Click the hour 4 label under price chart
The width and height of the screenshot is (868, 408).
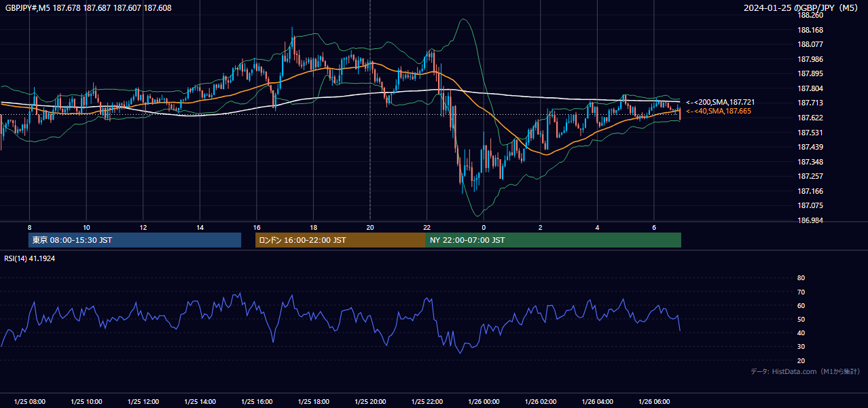point(597,227)
